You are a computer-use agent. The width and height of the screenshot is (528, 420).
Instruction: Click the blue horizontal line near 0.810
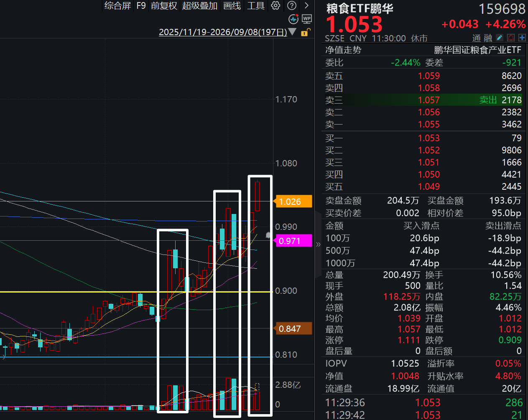click(x=136, y=357)
